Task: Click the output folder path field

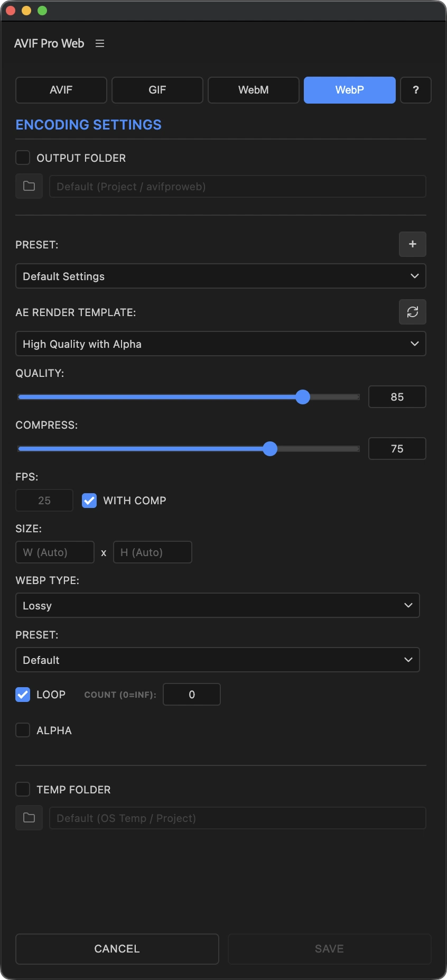Action: coord(238,186)
